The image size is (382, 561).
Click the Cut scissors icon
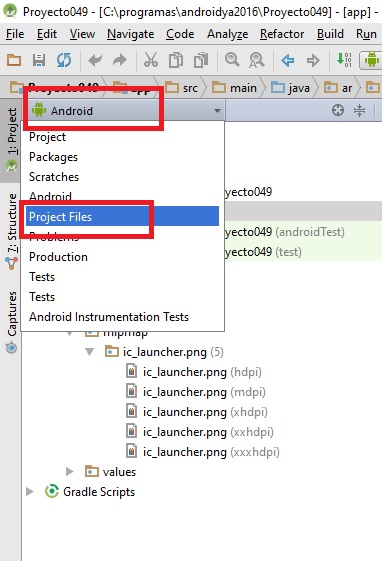tap(151, 60)
